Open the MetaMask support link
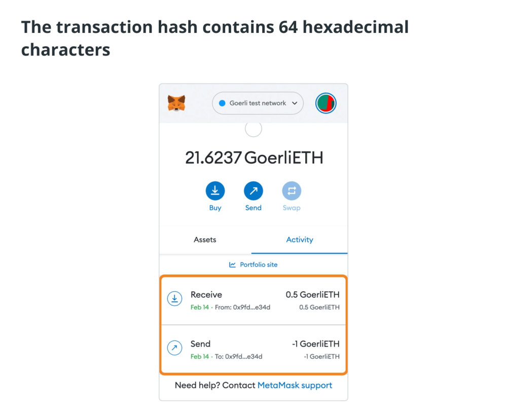Screen dimensions: 507x420 tap(295, 385)
